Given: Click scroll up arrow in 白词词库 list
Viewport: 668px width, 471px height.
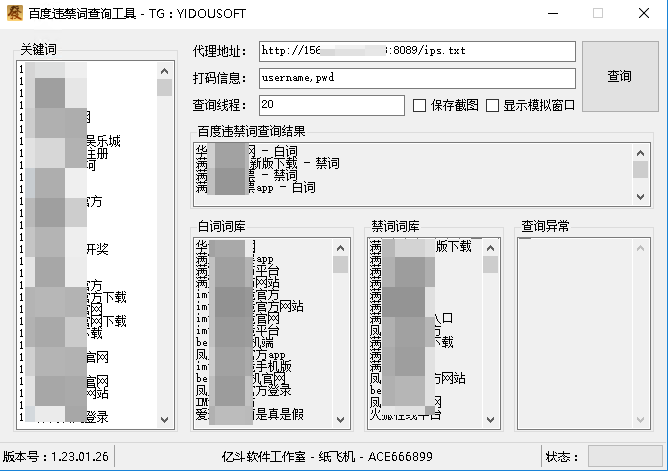Looking at the screenshot, I should (340, 248).
